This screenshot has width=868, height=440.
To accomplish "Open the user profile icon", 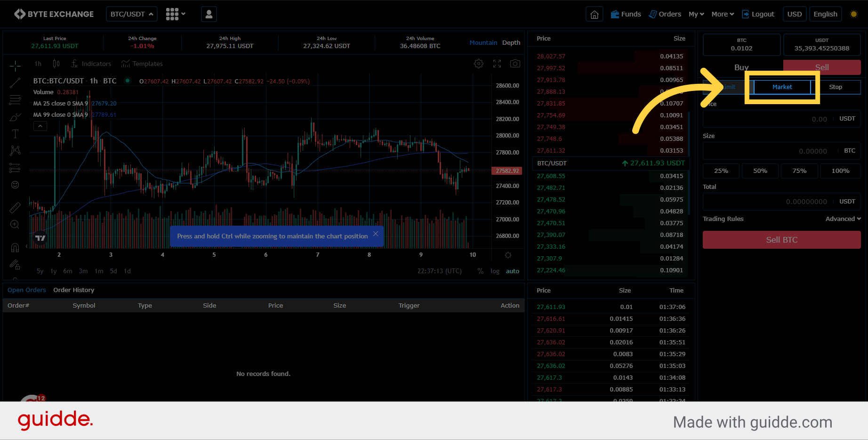I will (x=209, y=14).
